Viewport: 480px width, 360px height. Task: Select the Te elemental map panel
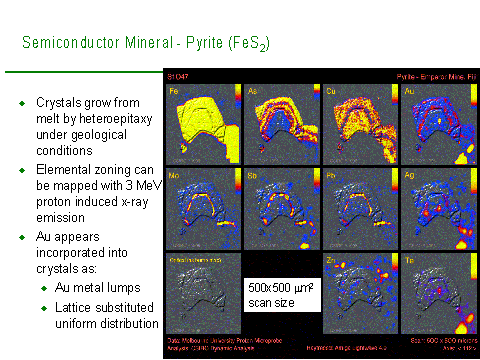(x=439, y=293)
